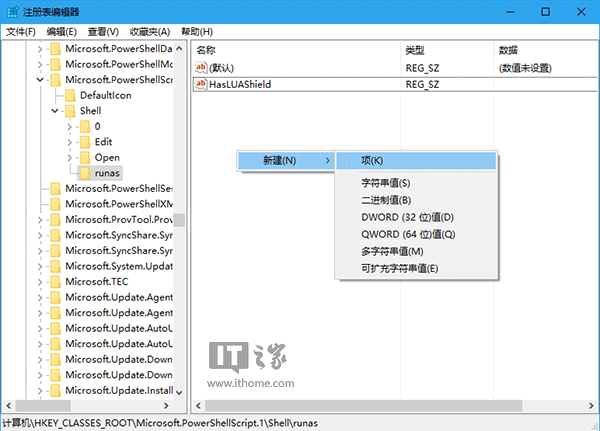Click the Open key folder icon
Viewport: 600px width, 431px height.
85,157
